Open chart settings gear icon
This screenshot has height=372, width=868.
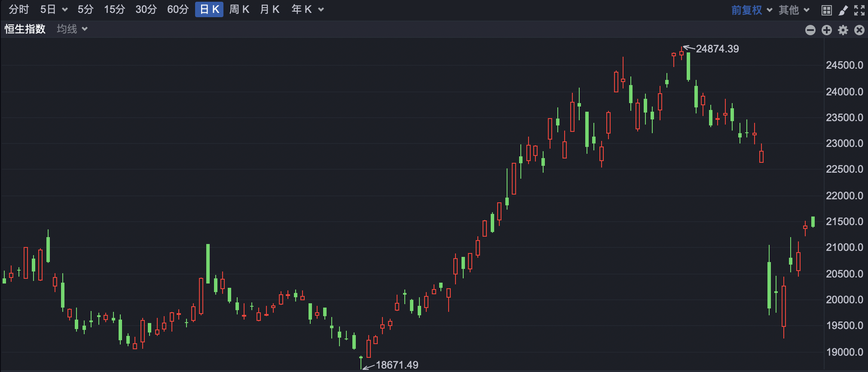click(843, 30)
